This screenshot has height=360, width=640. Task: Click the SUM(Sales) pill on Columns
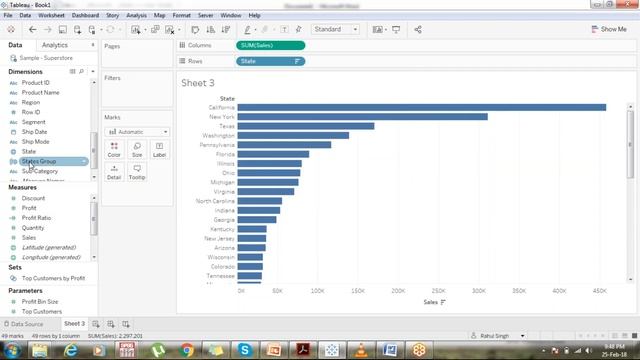pyautogui.click(x=271, y=45)
